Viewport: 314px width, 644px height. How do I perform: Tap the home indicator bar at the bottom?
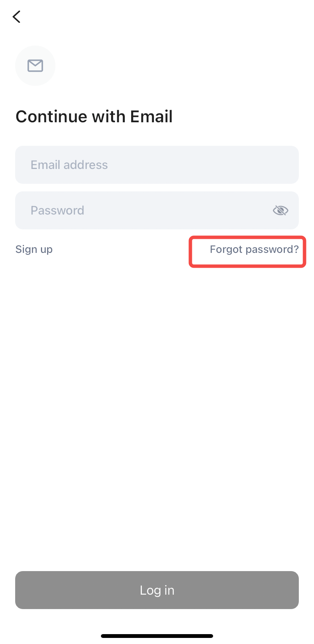point(157,636)
